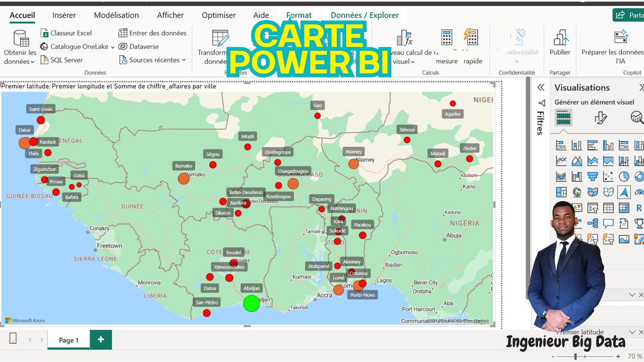
Task: Choose the stacked bar chart visual
Action: pyautogui.click(x=561, y=146)
